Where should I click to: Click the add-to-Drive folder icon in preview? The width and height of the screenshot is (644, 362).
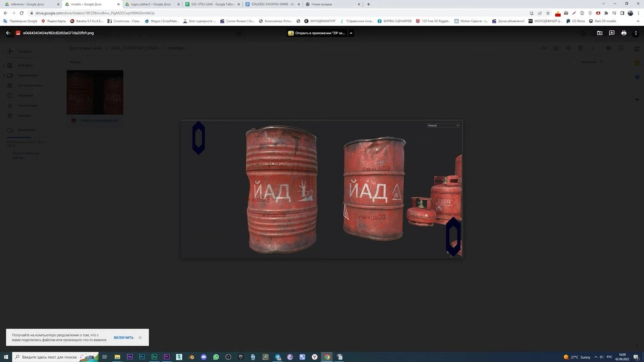coord(600,33)
